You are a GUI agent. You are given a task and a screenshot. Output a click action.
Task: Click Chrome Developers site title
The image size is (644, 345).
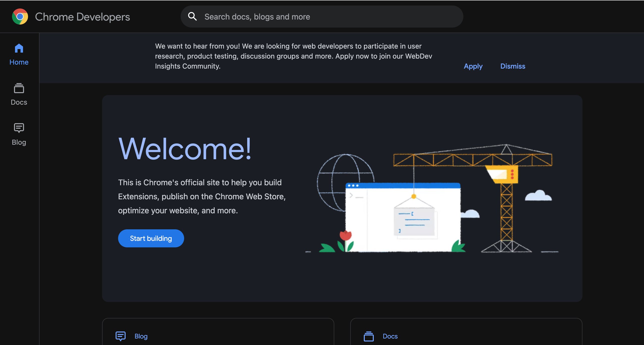[83, 17]
